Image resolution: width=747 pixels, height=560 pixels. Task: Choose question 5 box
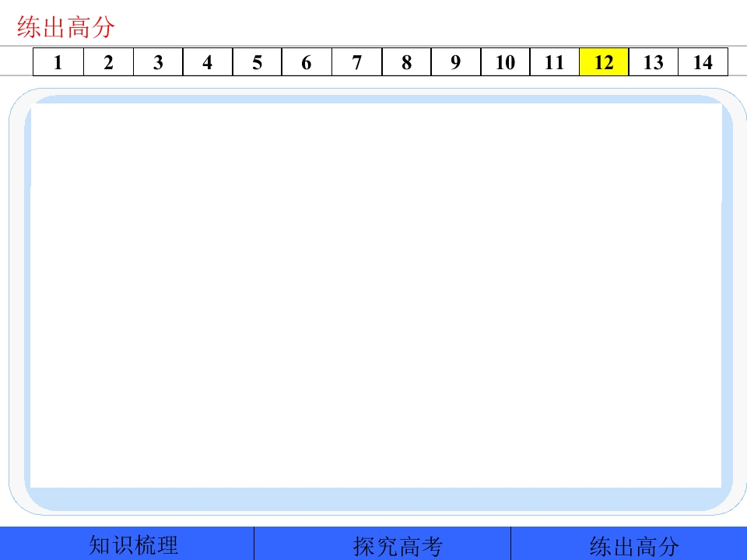pos(258,62)
